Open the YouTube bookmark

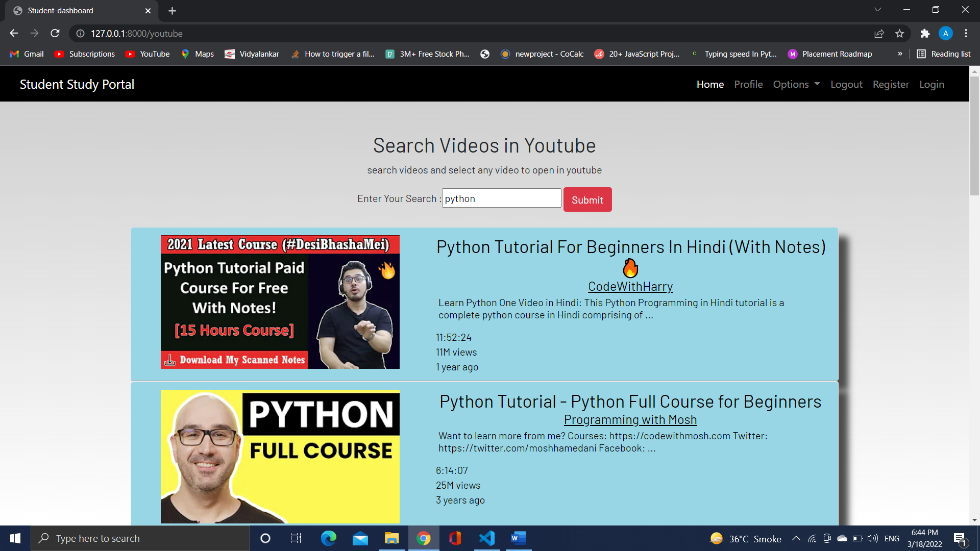[148, 54]
